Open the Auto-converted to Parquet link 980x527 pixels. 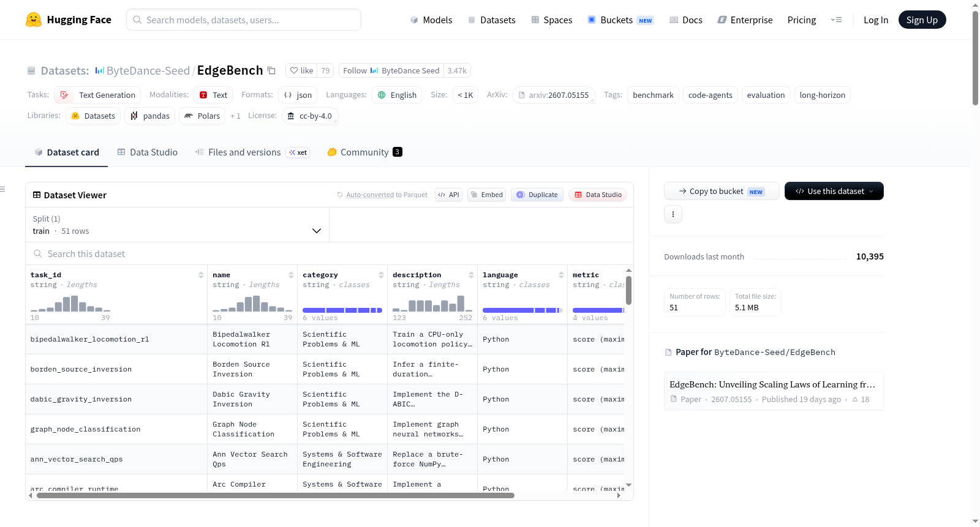pos(386,195)
